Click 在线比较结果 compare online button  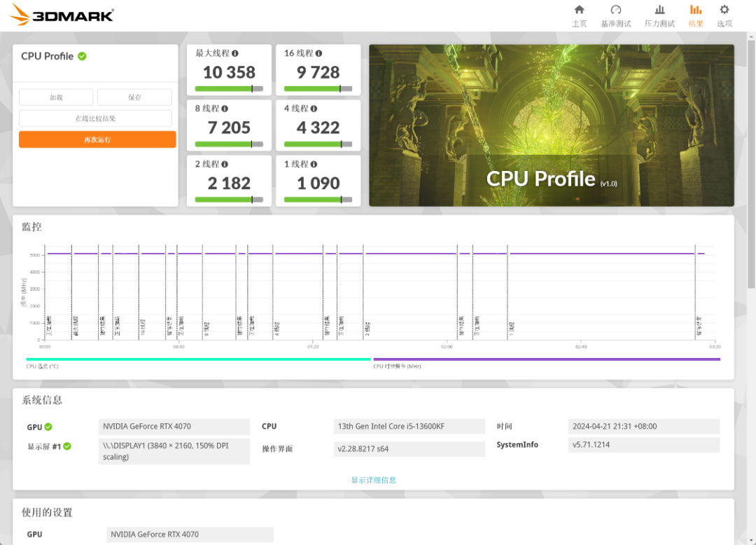point(95,118)
